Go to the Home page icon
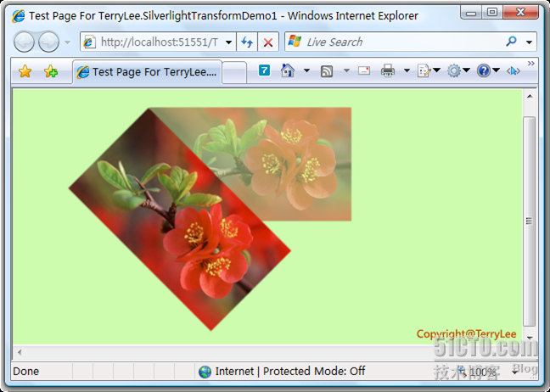The image size is (550, 392). (x=288, y=70)
